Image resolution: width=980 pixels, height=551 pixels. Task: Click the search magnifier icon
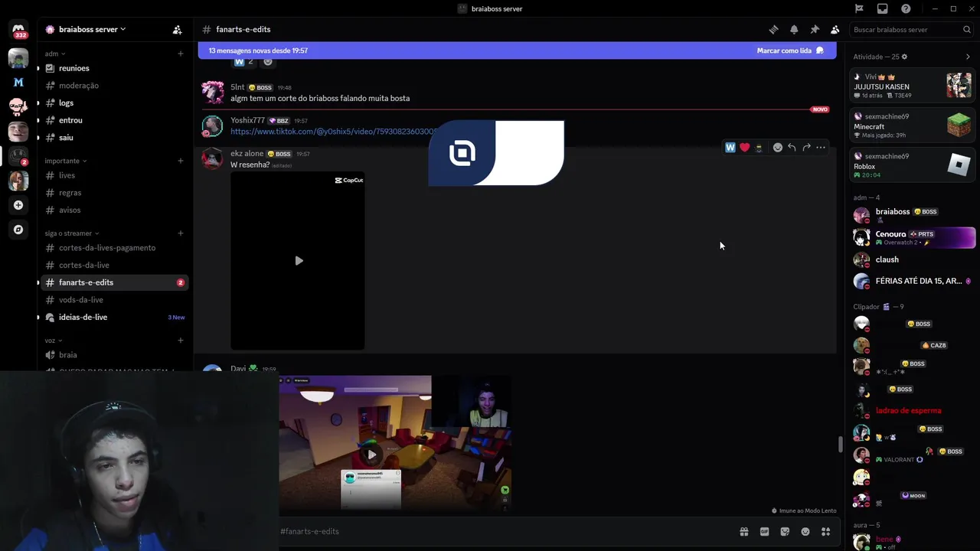[967, 30]
